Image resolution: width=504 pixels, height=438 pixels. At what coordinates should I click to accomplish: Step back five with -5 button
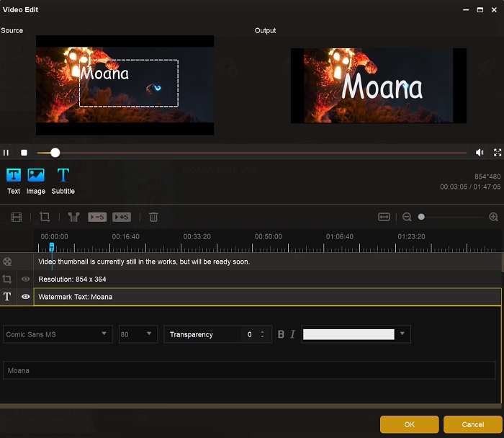click(97, 217)
